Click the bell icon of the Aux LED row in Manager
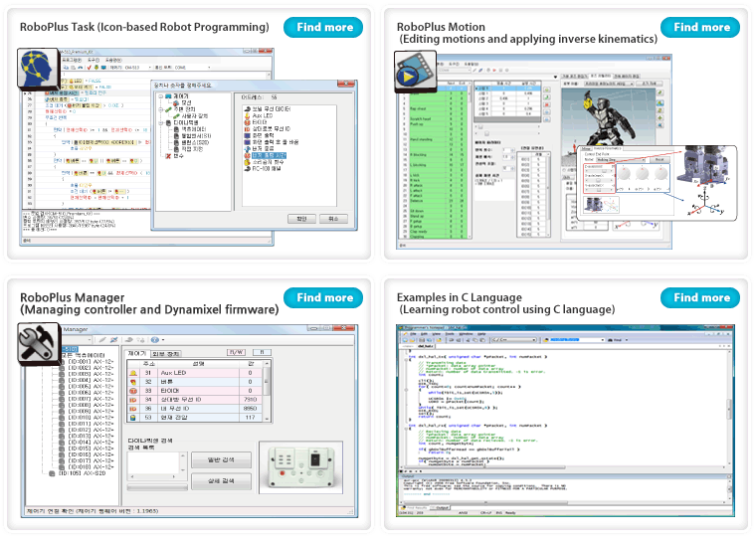 coord(133,373)
